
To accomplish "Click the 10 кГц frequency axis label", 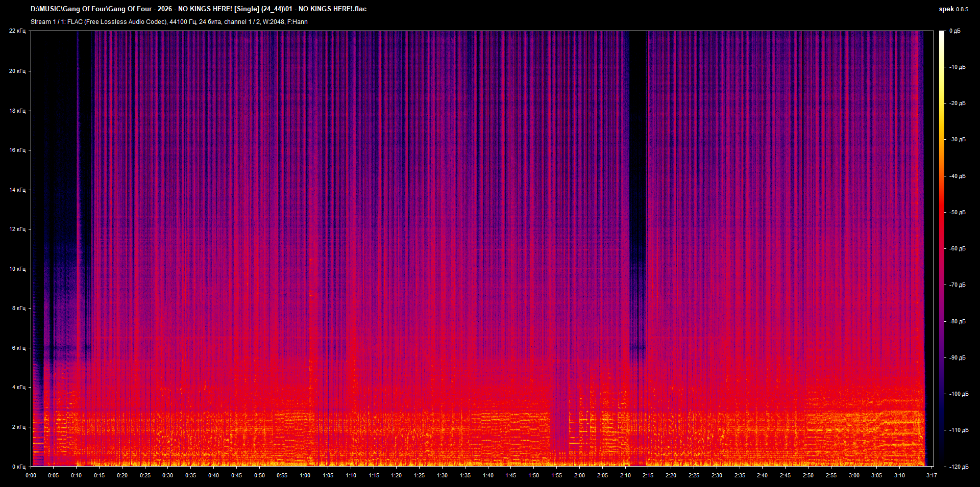I will [x=17, y=269].
